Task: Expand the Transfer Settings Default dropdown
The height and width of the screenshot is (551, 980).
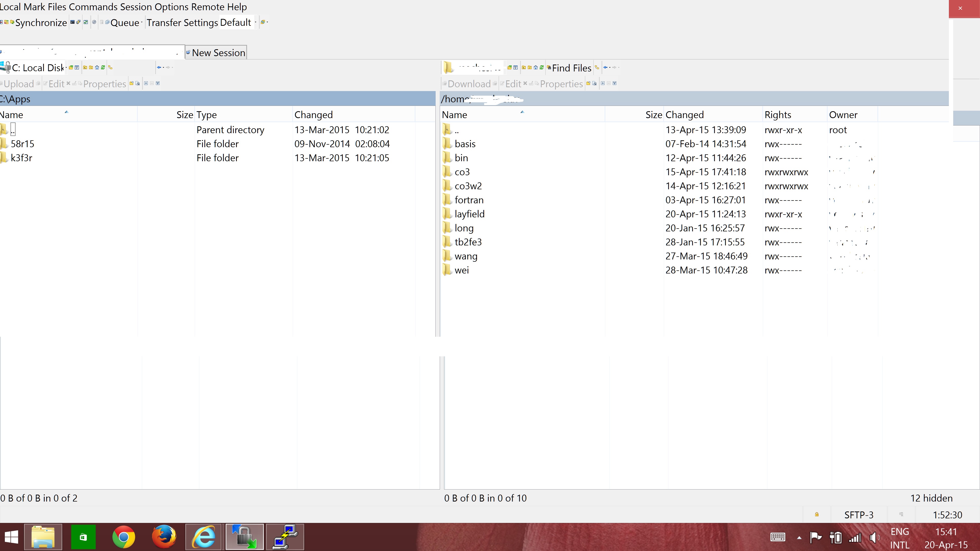Action: pos(255,22)
